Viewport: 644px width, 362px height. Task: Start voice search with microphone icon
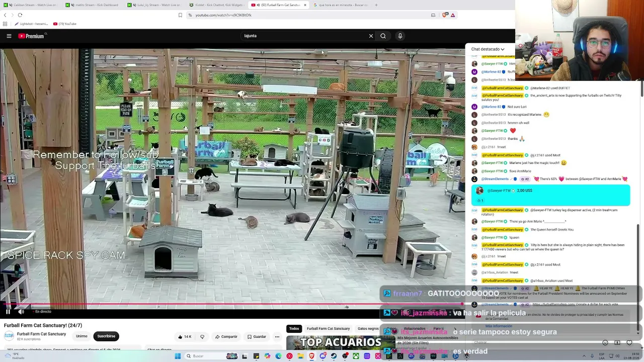tap(400, 36)
